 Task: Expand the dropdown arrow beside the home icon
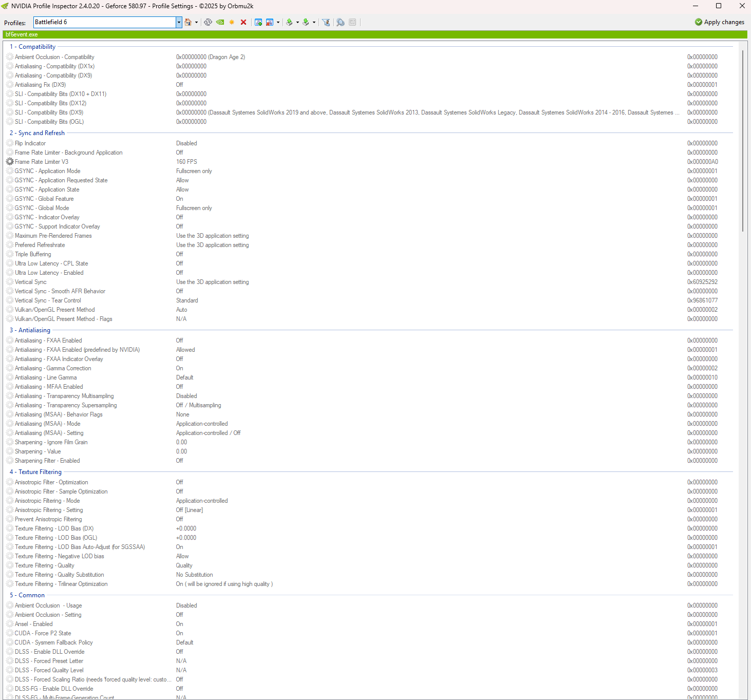(x=196, y=22)
